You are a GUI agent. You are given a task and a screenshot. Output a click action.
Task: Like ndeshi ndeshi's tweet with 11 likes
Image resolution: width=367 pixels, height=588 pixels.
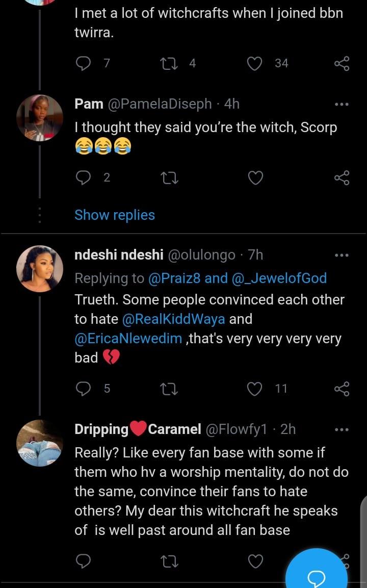point(255,389)
